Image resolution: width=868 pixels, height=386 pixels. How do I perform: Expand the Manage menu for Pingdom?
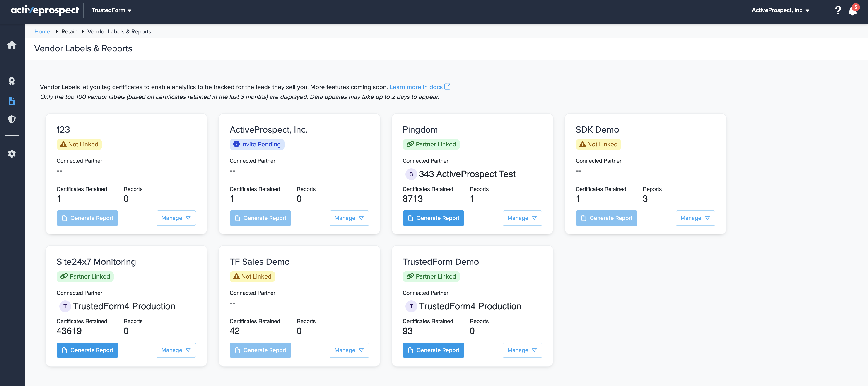pyautogui.click(x=522, y=218)
